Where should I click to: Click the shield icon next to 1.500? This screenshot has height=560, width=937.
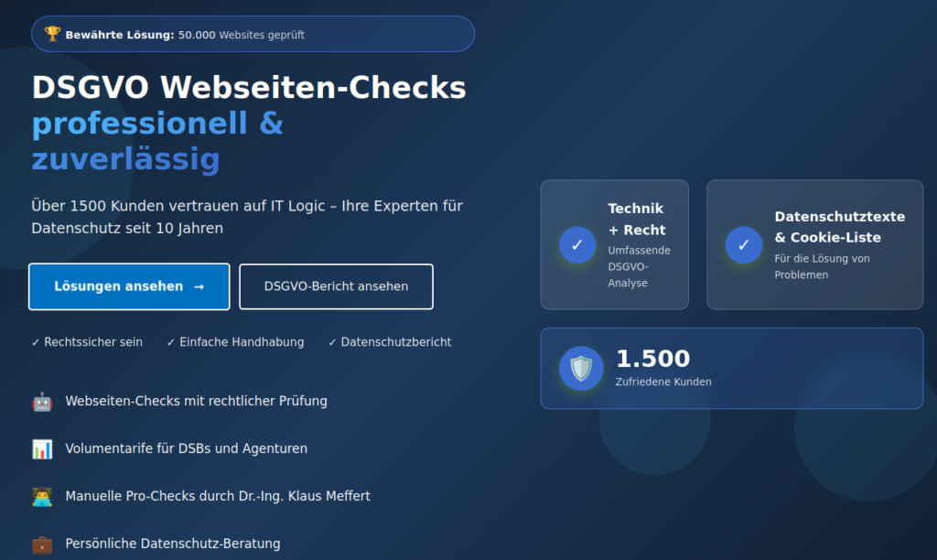pyautogui.click(x=581, y=368)
